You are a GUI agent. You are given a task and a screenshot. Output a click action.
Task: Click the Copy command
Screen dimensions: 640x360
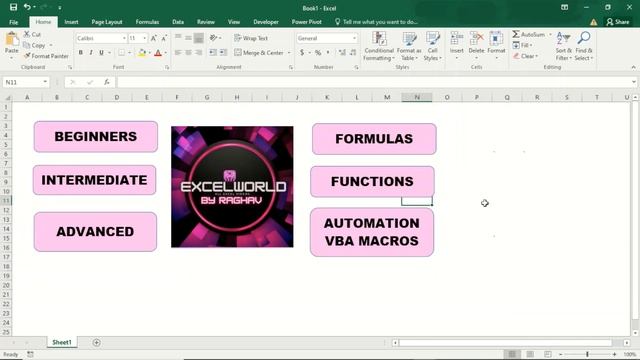pos(34,45)
